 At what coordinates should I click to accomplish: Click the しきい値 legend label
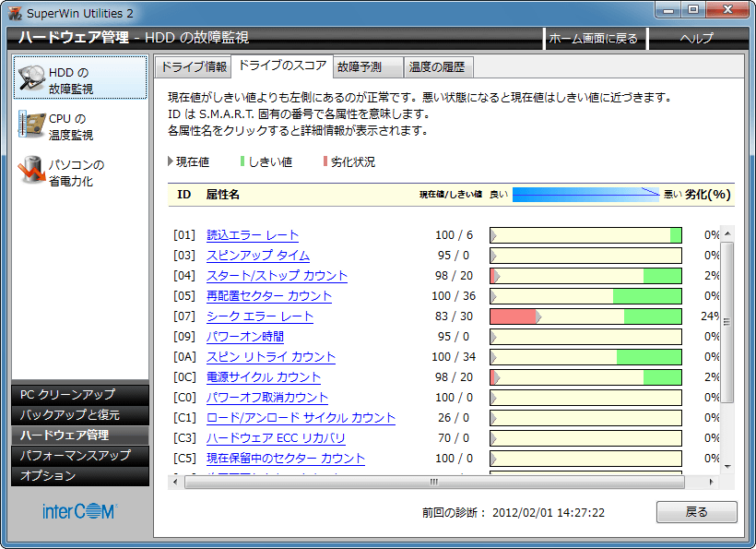point(270,161)
